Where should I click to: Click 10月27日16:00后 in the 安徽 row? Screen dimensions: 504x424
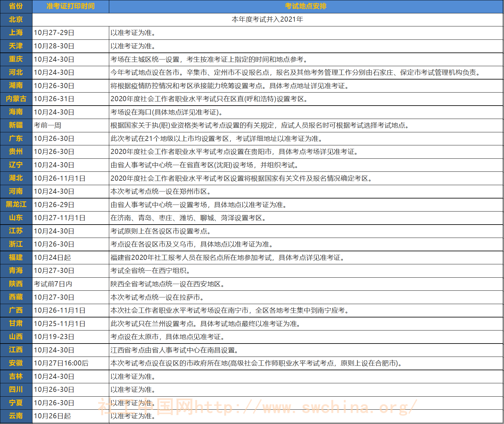point(61,363)
